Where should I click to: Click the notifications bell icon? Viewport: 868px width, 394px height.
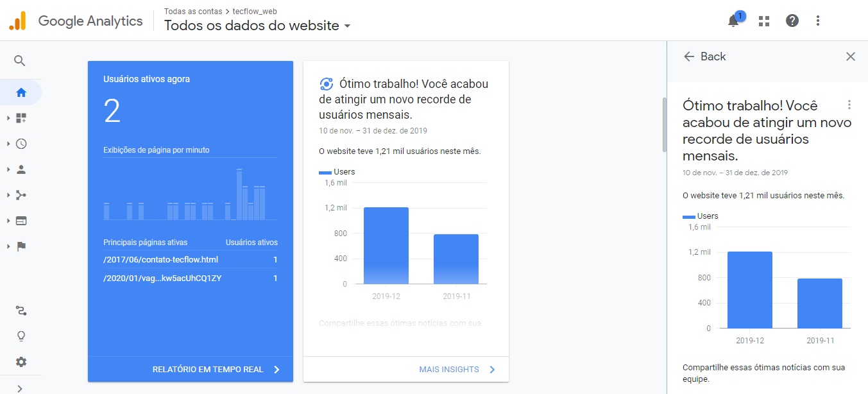click(733, 21)
